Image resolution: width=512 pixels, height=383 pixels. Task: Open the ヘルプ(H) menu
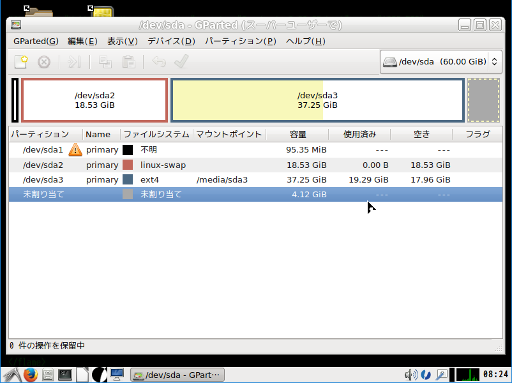[x=305, y=41]
